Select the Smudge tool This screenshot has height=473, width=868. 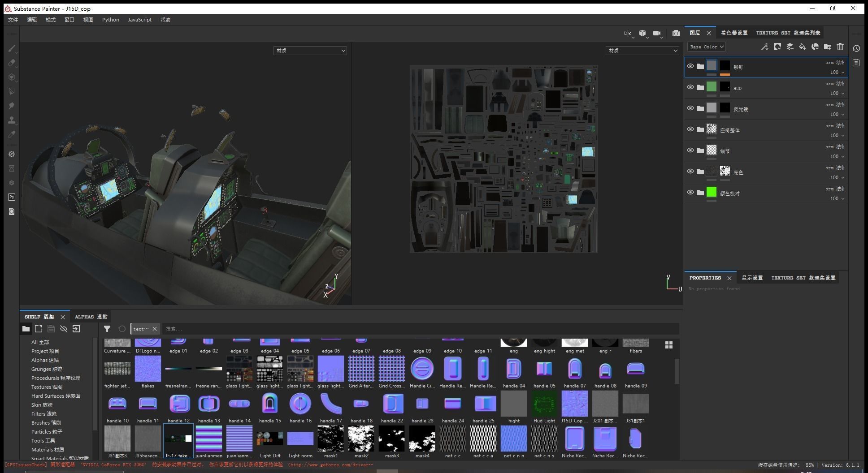12,106
